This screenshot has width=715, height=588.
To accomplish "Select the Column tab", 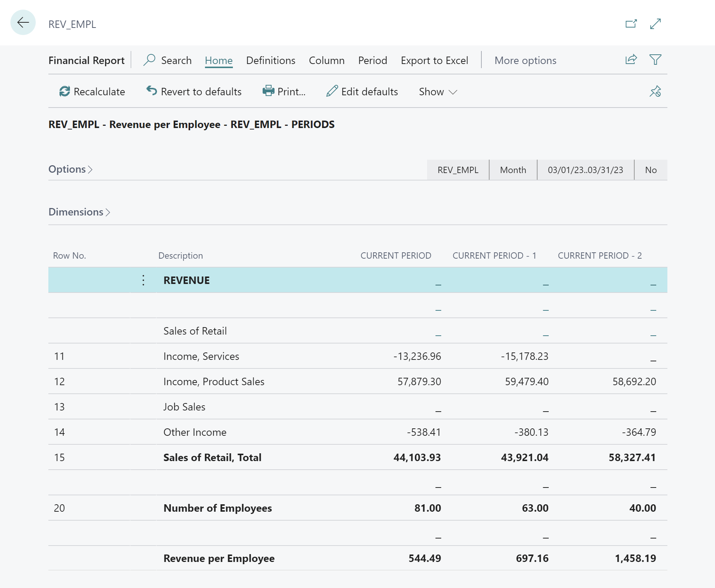I will [x=326, y=60].
